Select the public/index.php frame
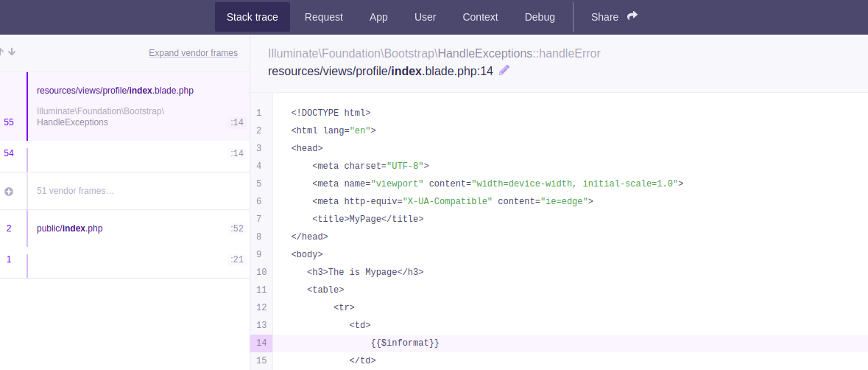Viewport: 868px width, 370px height. [70, 228]
